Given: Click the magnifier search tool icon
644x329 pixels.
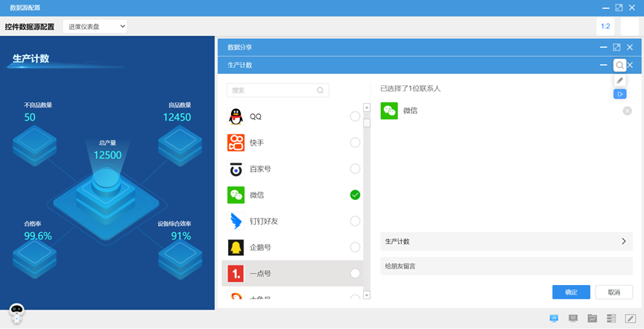Looking at the screenshot, I should 619,66.
